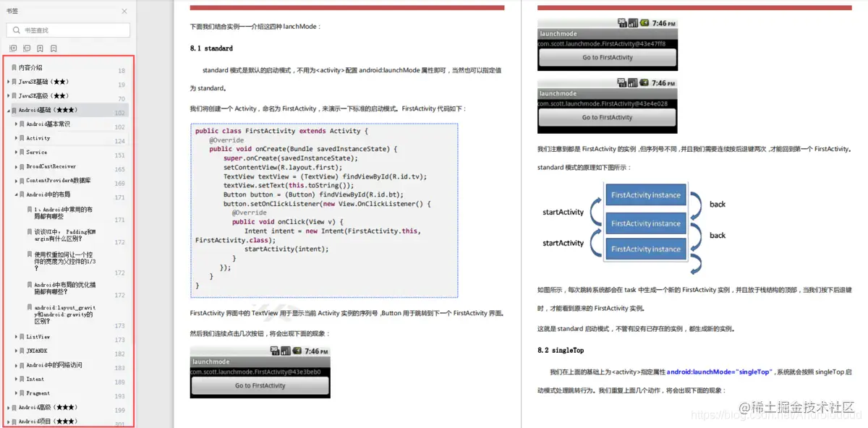
Task: Jump to the JNI&NDK bookmark
Action: point(37,351)
